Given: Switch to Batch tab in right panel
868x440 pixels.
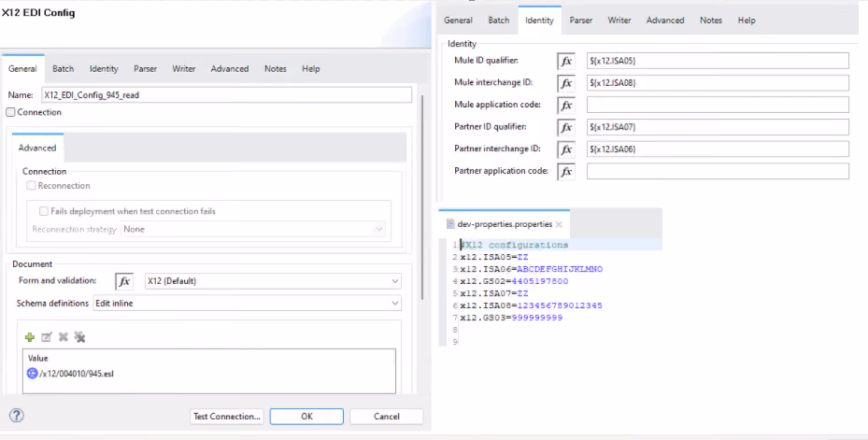Looking at the screenshot, I should click(x=499, y=20).
